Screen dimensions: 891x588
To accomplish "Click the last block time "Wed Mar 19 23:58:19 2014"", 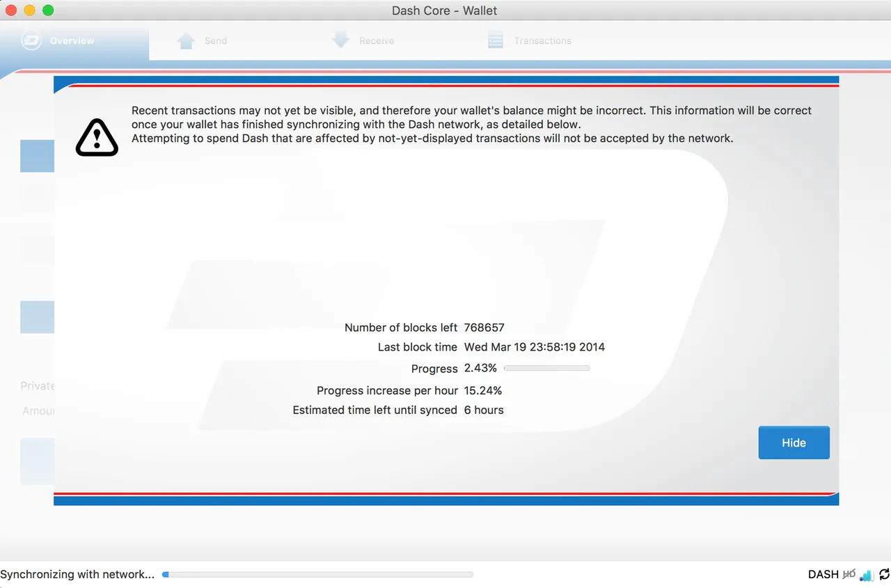I will pyautogui.click(x=535, y=347).
